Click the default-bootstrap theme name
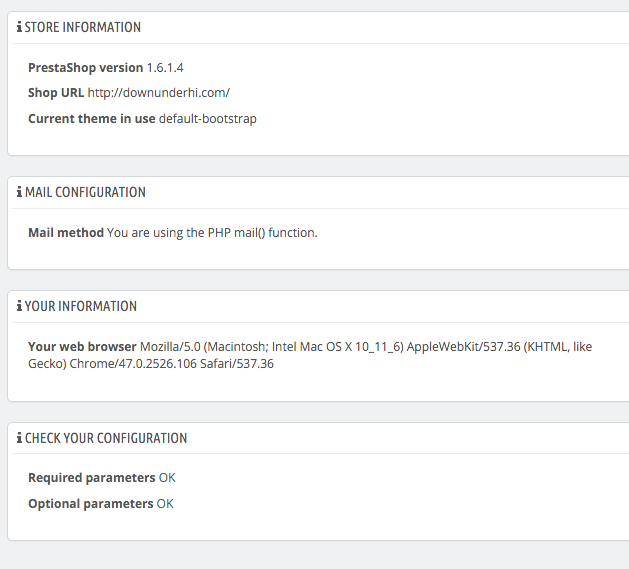 tap(208, 119)
